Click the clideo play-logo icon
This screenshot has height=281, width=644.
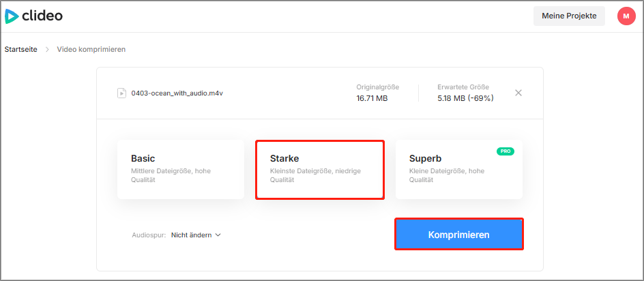(12, 16)
